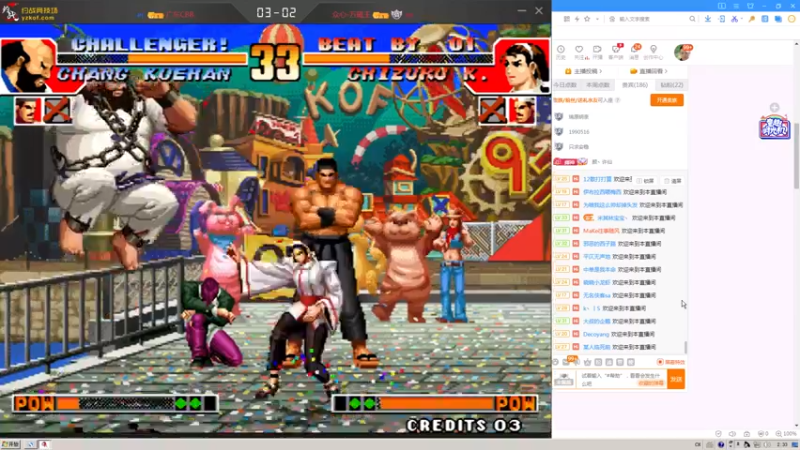800x450 pixels.
Task: Select the user 1990516 in guest list
Action: (579, 132)
